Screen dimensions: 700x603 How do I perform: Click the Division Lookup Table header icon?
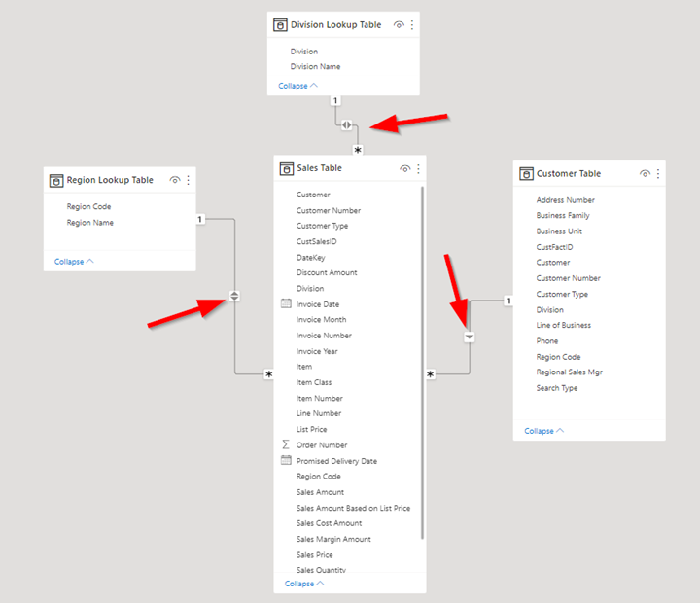(280, 25)
